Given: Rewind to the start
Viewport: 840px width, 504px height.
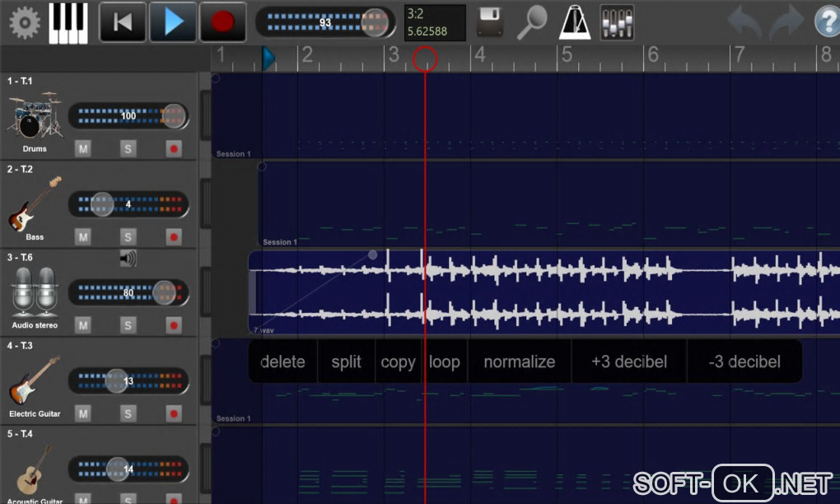Looking at the screenshot, I should (123, 22).
